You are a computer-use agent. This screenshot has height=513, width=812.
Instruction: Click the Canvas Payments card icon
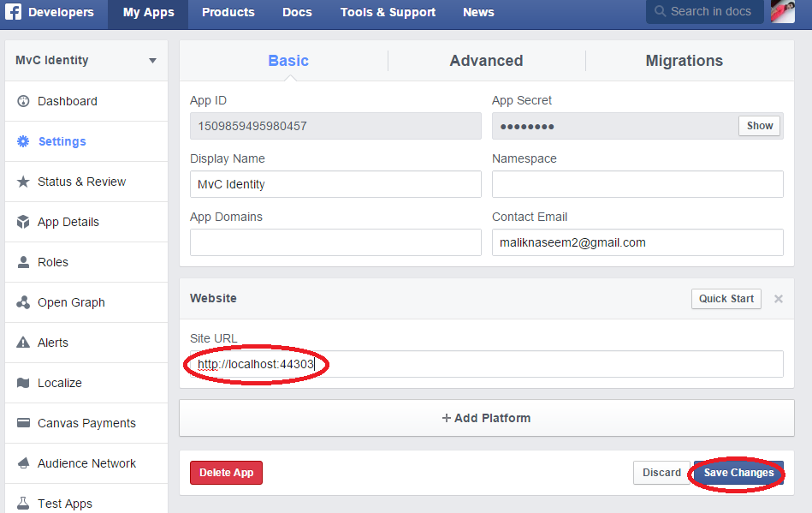(x=23, y=423)
